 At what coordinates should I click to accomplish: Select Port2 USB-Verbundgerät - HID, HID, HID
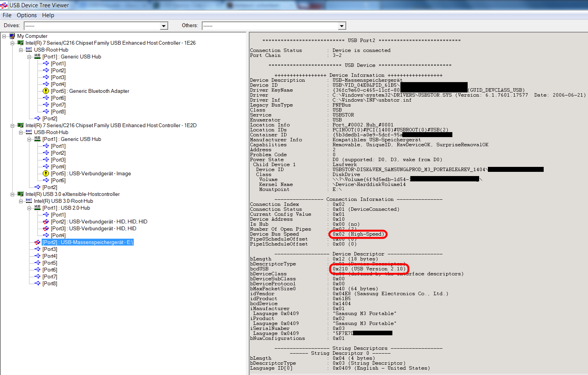click(x=99, y=221)
